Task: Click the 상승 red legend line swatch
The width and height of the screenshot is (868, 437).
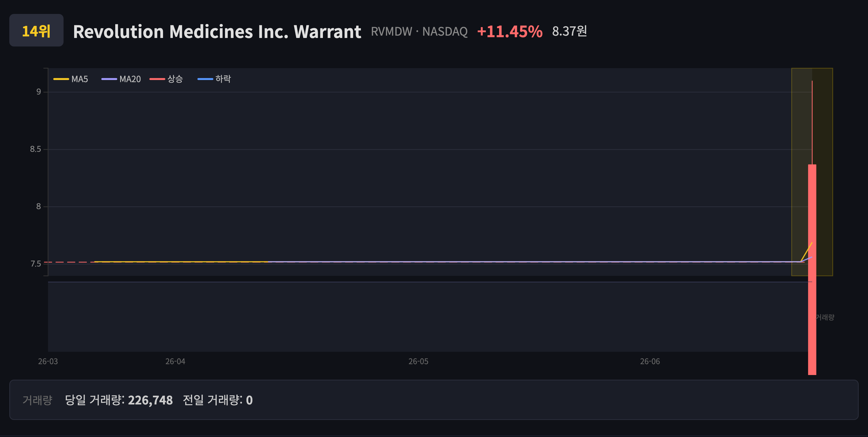Action: 157,79
